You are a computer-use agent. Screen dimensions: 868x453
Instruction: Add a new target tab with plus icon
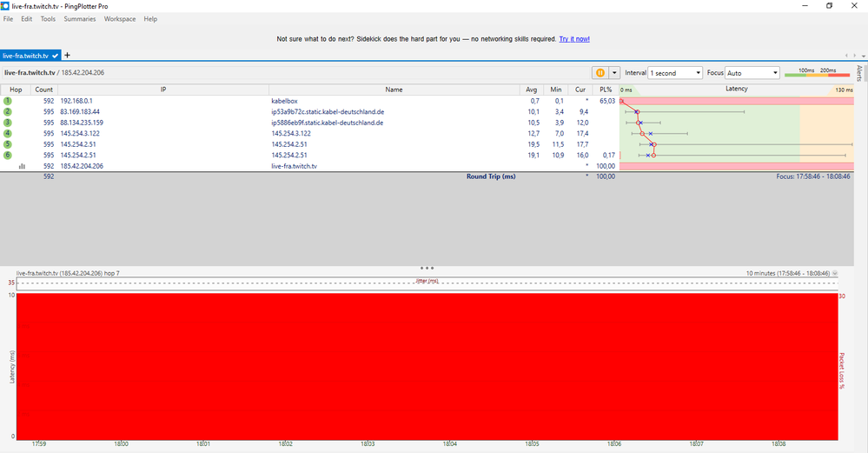[x=67, y=55]
